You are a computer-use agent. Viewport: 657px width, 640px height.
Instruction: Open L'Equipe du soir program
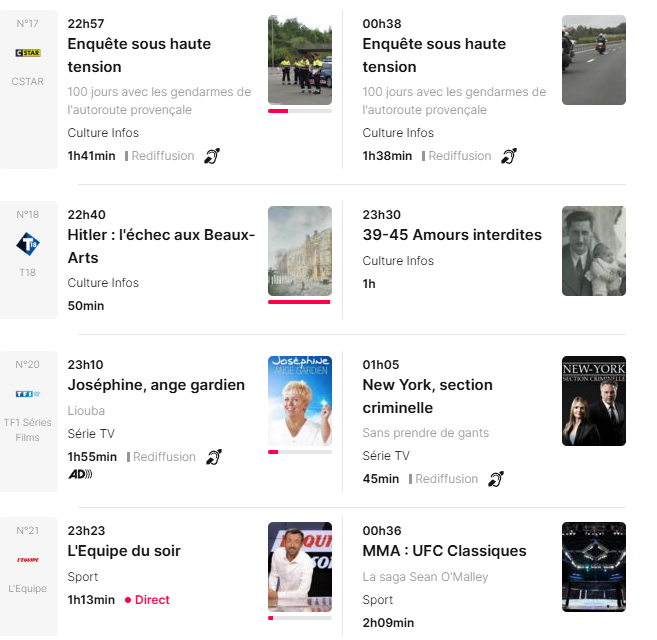[x=124, y=551]
